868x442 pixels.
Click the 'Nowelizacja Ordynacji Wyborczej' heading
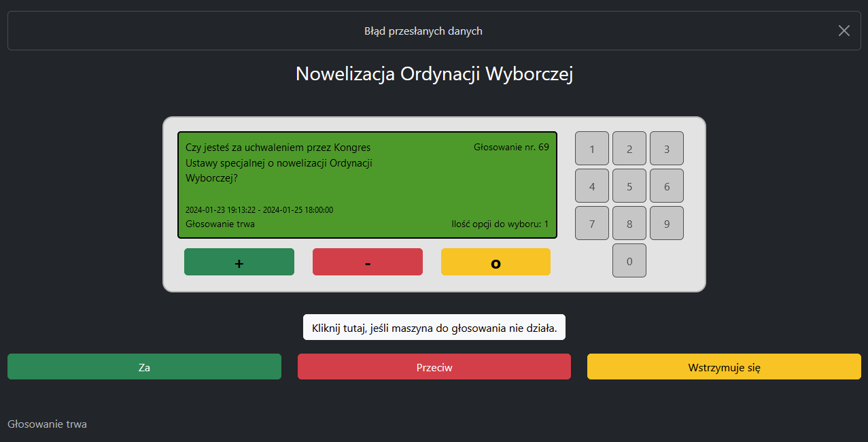point(434,74)
